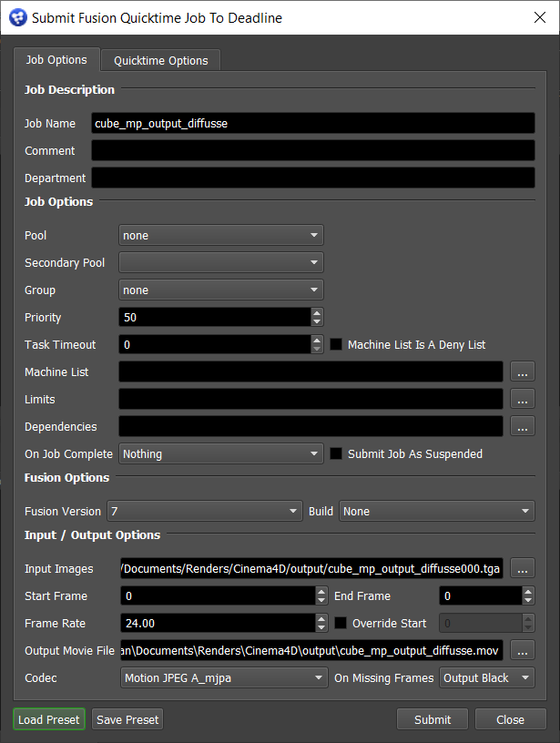
Task: Click the Load Preset button
Action: 49,719
